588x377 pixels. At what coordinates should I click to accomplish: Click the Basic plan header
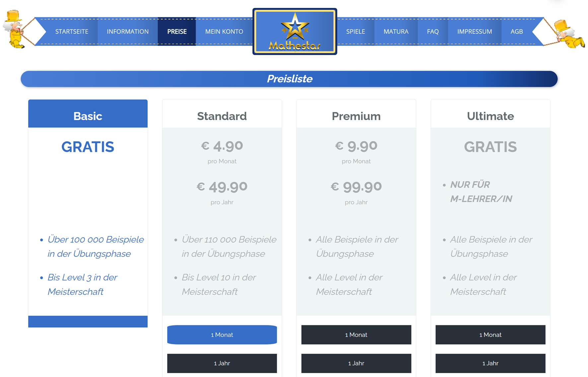[x=88, y=116]
